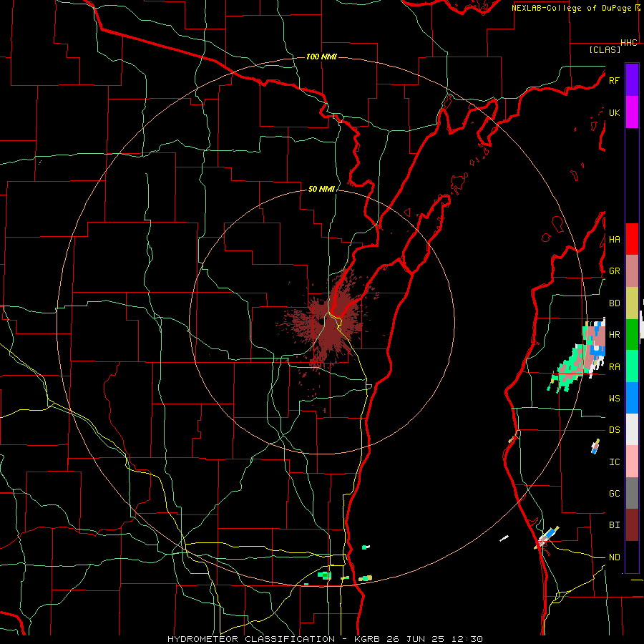Screen dimensions: 644x644
Task: Click the 'GR' legend label
Action: (x=614, y=271)
